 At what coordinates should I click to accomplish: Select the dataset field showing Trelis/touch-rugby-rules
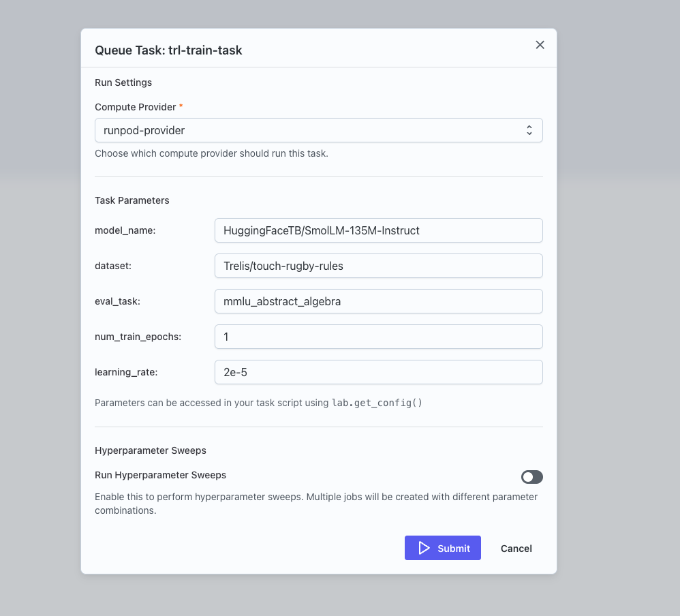[x=378, y=266]
